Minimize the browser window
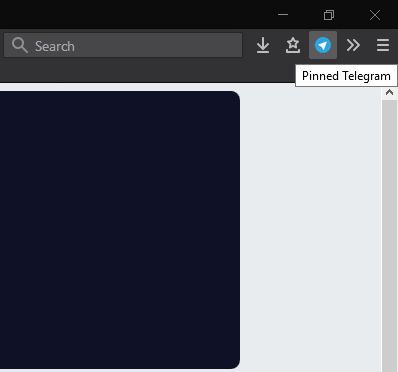This screenshot has height=372, width=398. pos(283,14)
